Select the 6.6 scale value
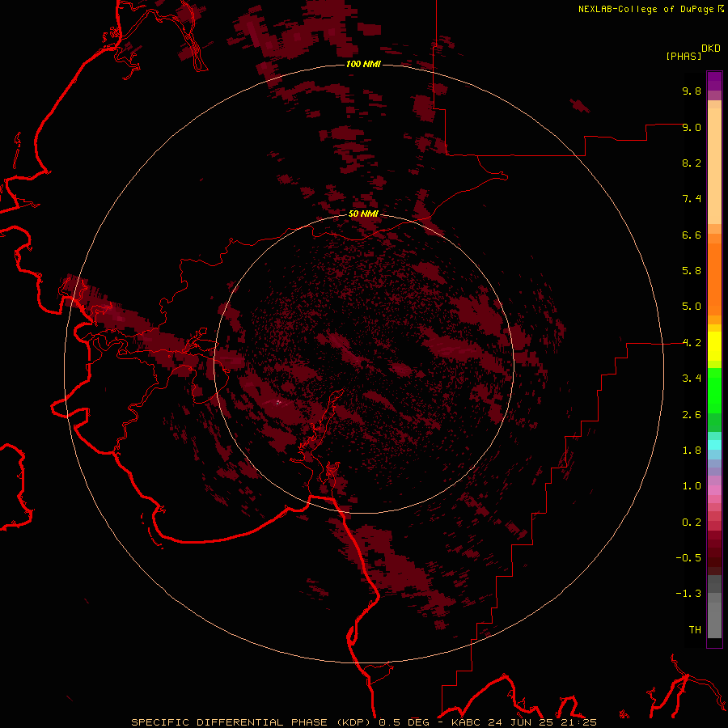728x728 pixels. pos(692,235)
